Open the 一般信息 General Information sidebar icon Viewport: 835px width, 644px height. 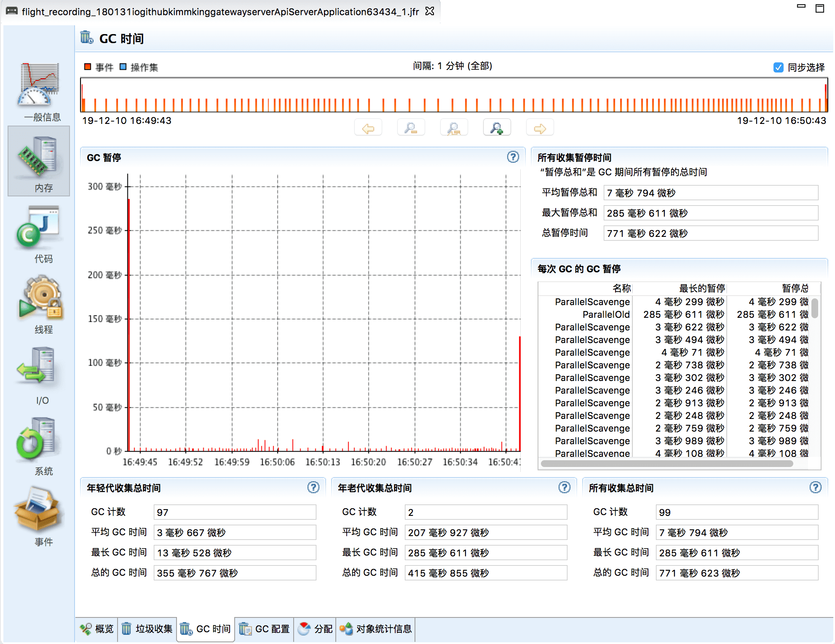[x=39, y=86]
